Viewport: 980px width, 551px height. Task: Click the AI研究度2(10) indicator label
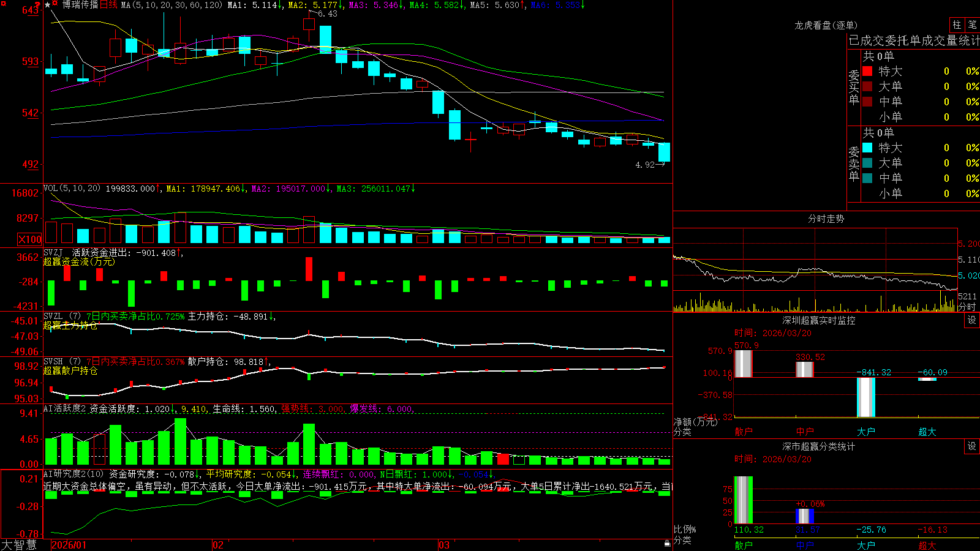coord(74,474)
